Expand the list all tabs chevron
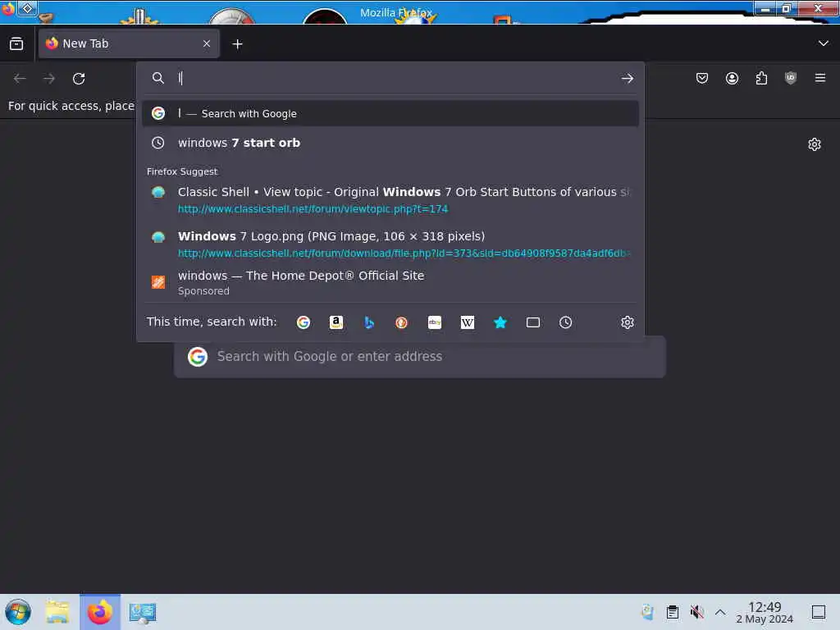Screen dimensions: 840x630 click(x=824, y=43)
